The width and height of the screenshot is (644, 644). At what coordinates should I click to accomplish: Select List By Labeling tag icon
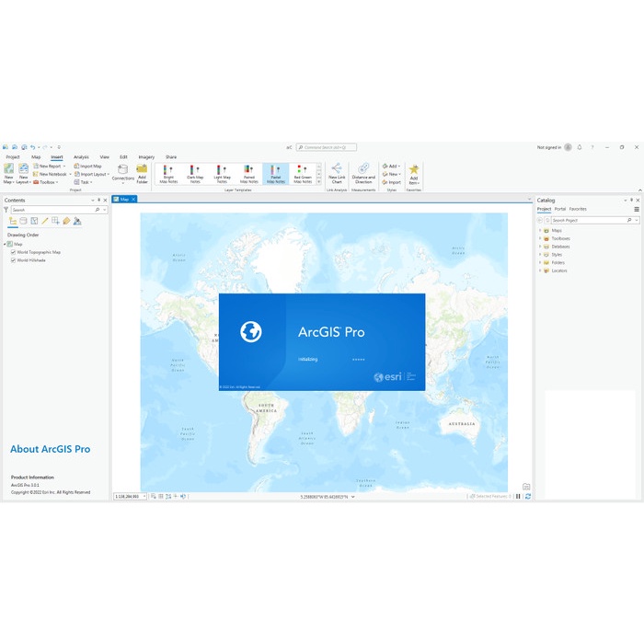coord(66,221)
